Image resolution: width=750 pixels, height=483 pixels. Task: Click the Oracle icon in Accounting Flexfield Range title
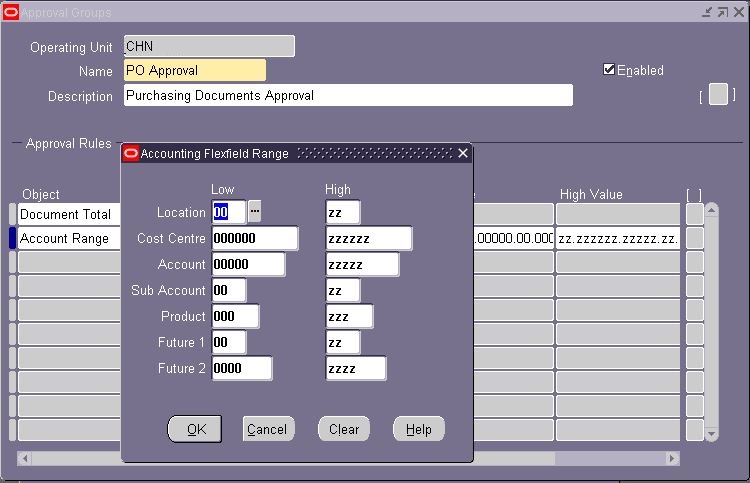click(131, 154)
